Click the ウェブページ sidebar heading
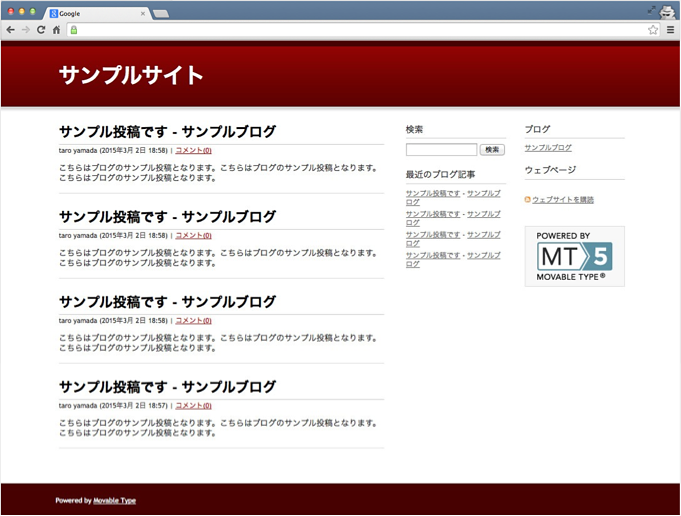The image size is (681, 516). [550, 170]
